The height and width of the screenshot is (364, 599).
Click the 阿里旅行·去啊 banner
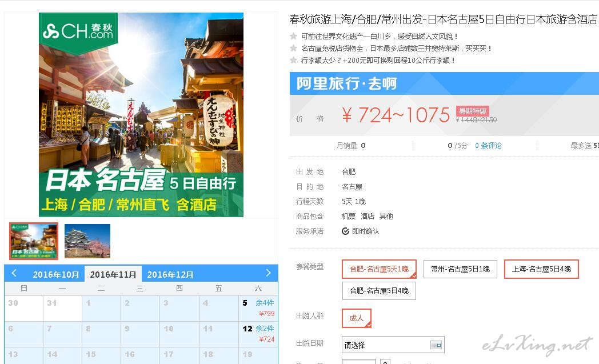click(444, 83)
